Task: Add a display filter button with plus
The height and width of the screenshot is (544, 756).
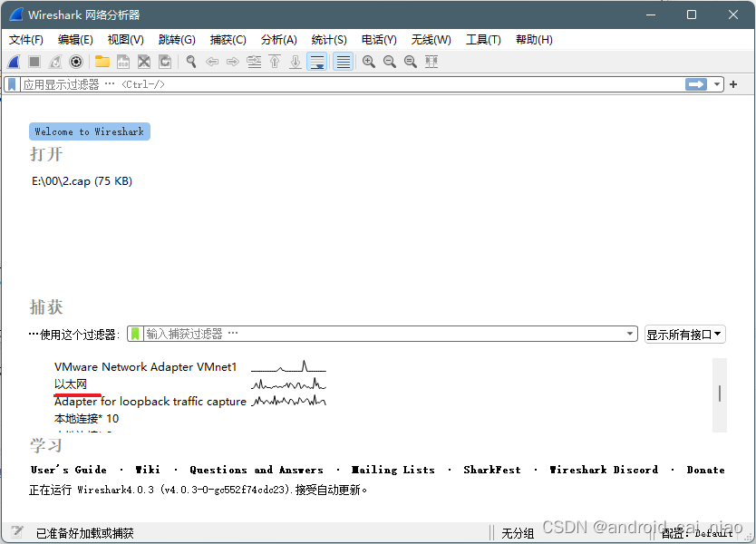Action: click(x=733, y=84)
